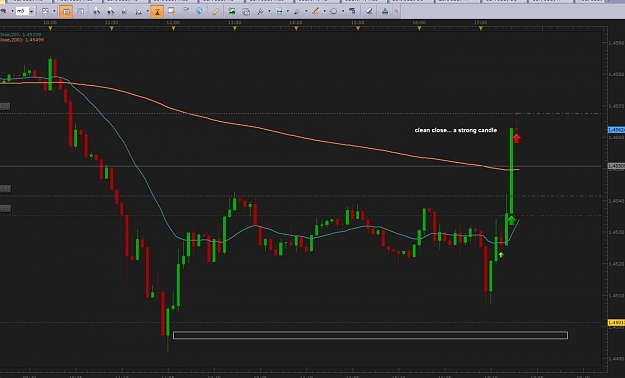Select the eraser tool in the toolbar
Viewport: 625px width, 378px height.
click(369, 11)
